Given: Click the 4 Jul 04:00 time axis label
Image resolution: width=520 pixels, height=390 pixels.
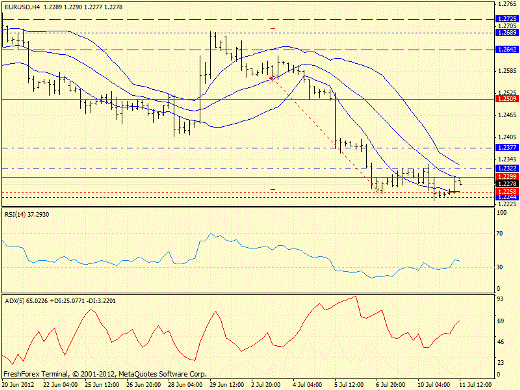Looking at the screenshot, I should 308,385.
